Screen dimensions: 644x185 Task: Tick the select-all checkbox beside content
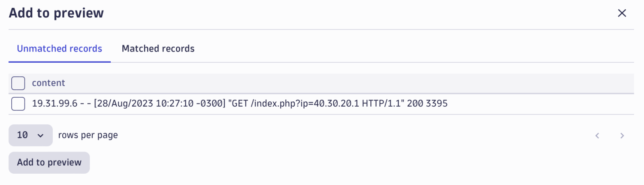click(x=18, y=83)
